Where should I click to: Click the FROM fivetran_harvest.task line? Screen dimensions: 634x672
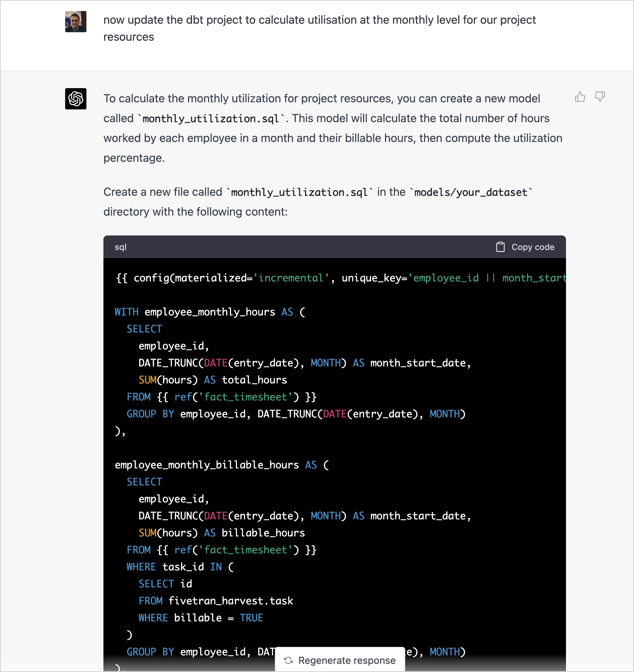(x=216, y=601)
